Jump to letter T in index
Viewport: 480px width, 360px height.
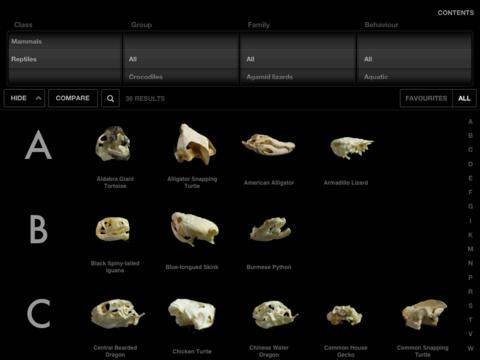[470, 320]
